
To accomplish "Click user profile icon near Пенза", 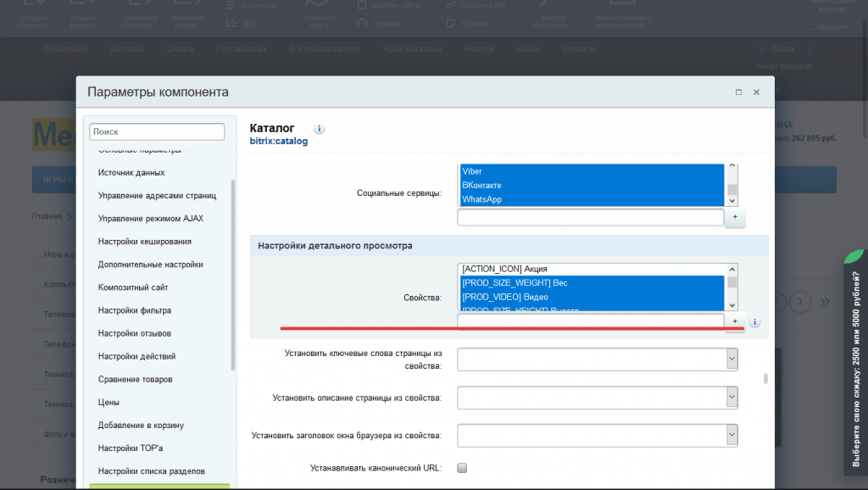I will coord(810,48).
